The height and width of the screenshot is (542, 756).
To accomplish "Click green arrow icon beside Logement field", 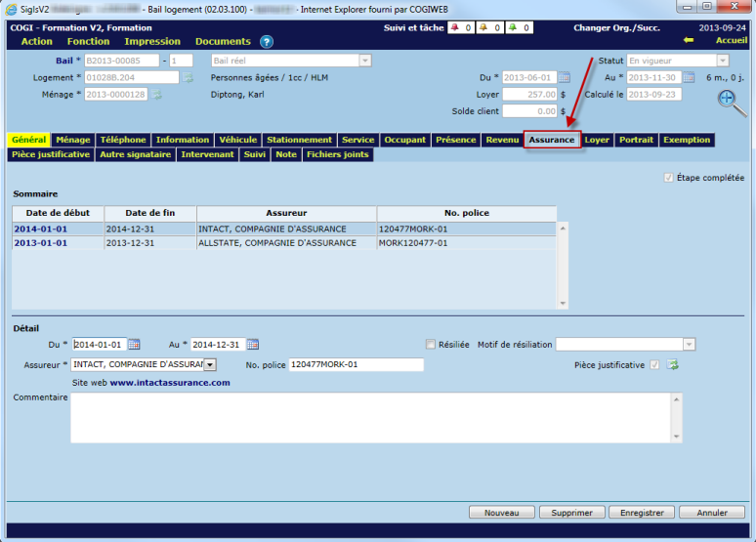I will coord(189,77).
